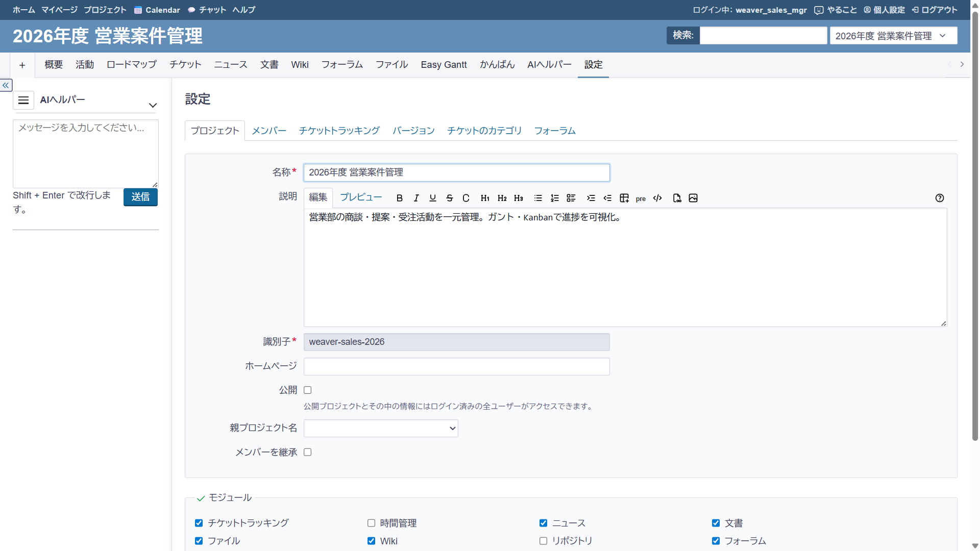Image resolution: width=980 pixels, height=551 pixels.
Task: Open the 親プロジェクト名 dropdown
Action: tap(381, 428)
